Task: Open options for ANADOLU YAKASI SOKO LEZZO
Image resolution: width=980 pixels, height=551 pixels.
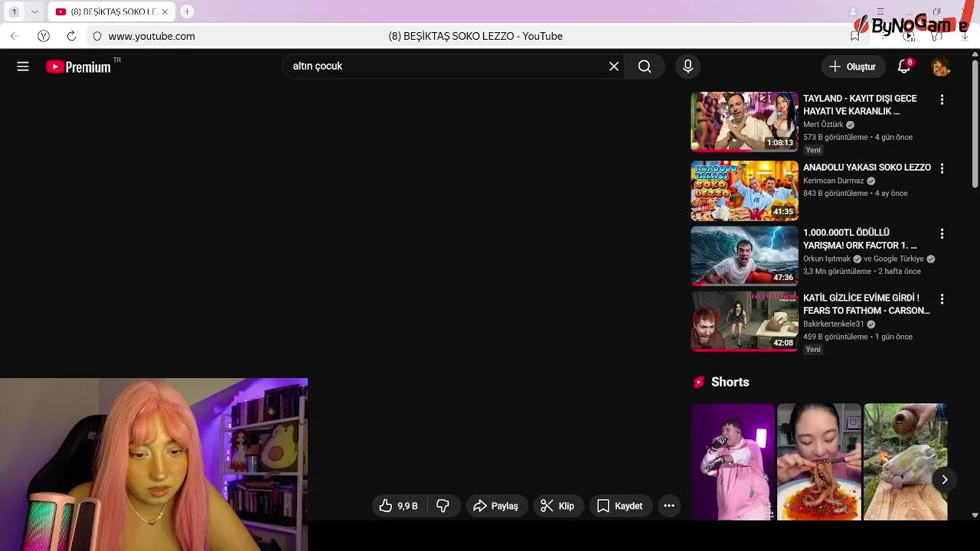Action: click(x=942, y=168)
